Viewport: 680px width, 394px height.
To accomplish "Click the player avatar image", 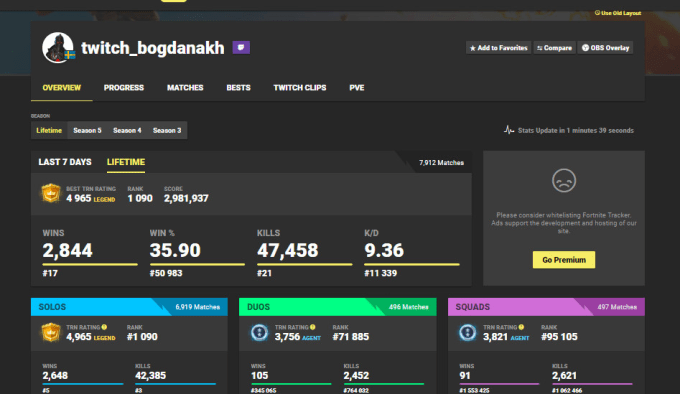I will coord(58,47).
